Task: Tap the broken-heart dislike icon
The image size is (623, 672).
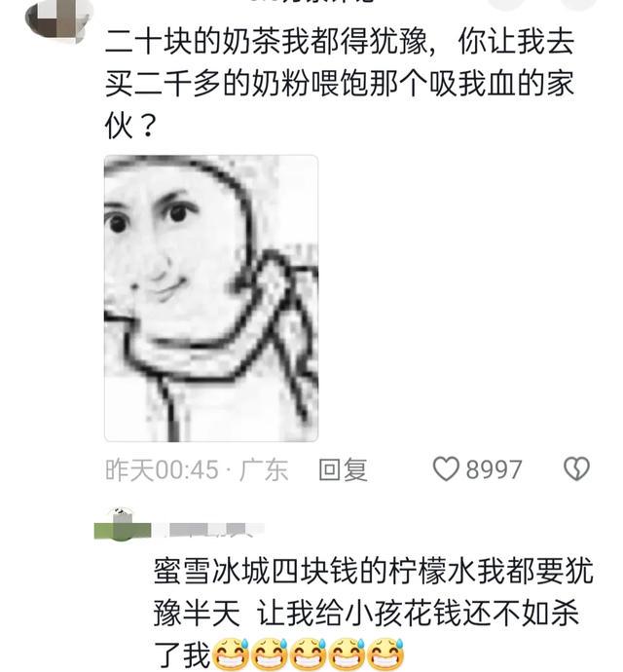Action: tap(576, 468)
